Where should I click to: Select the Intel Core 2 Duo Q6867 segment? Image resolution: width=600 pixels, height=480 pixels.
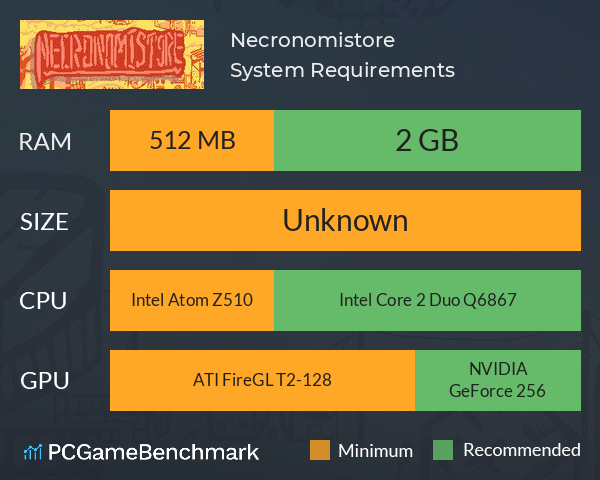click(427, 300)
